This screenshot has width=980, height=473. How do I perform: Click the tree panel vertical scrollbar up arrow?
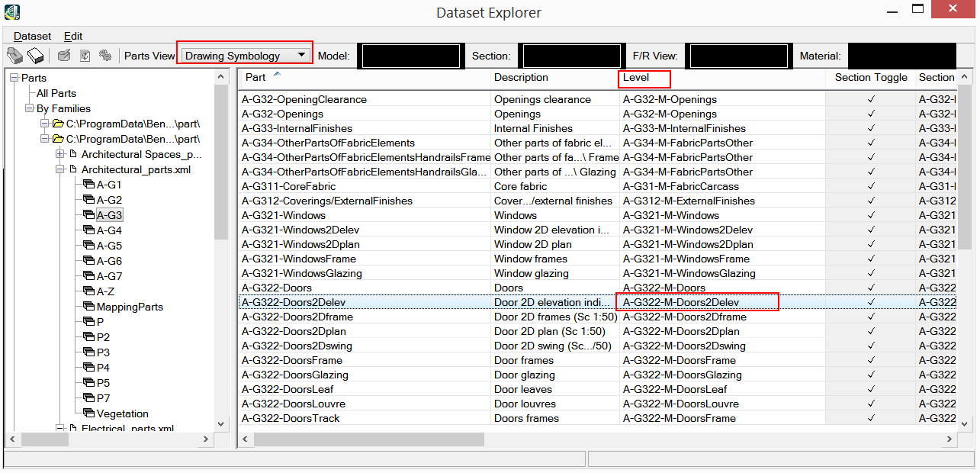click(221, 77)
